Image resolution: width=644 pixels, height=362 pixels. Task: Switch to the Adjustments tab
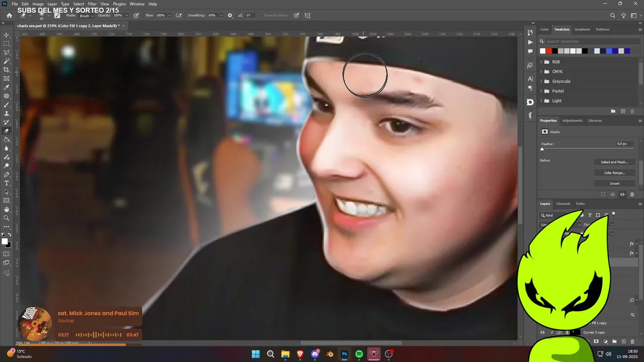point(572,121)
